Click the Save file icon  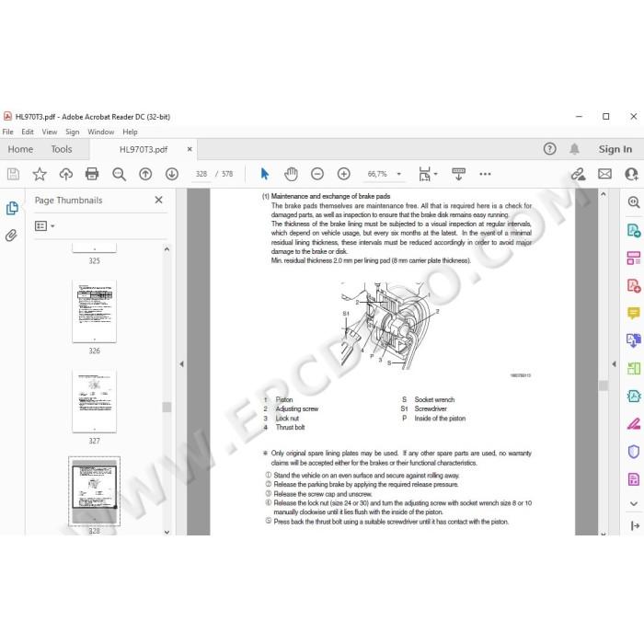click(13, 174)
